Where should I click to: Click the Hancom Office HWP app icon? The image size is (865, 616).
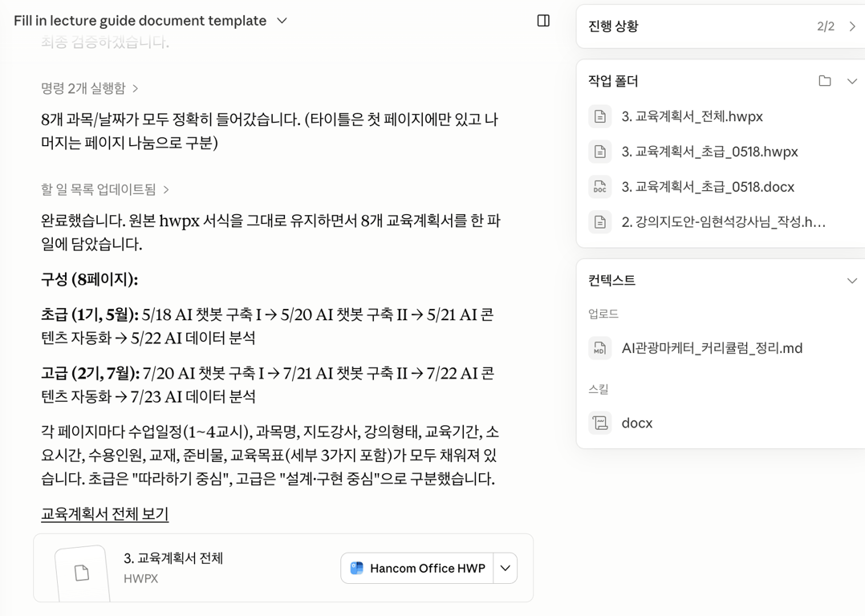click(357, 568)
